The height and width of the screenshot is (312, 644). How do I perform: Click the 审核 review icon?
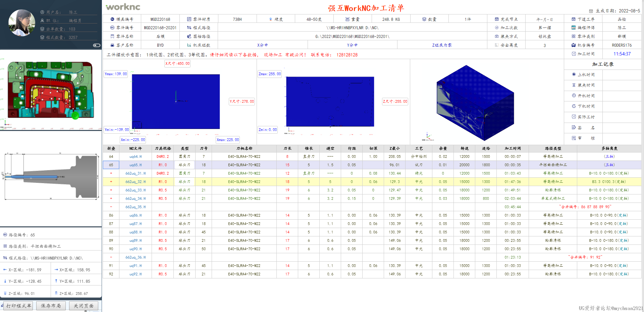pyautogui.click(x=574, y=138)
